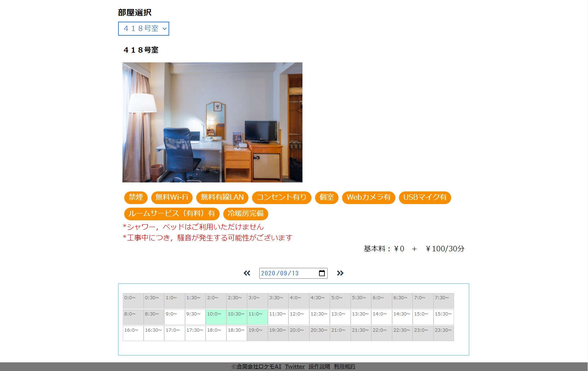
Task: Deselect the highlighted 10:0~ time slot
Action: (216, 317)
